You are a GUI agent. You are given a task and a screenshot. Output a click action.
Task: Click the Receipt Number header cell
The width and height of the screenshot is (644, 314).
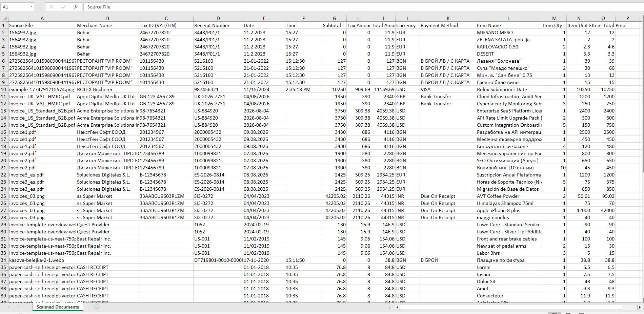click(218, 25)
